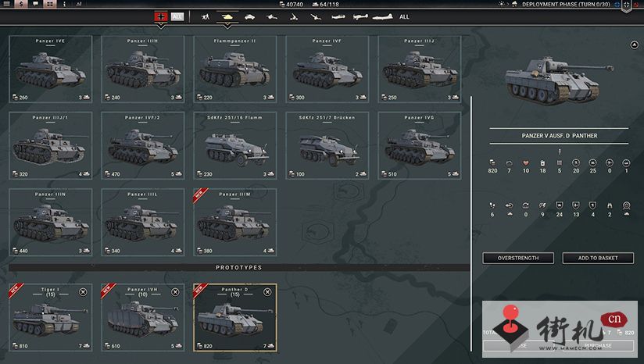Select the Panzer IIIL unit card
This screenshot has height=364, width=644.
142,223
